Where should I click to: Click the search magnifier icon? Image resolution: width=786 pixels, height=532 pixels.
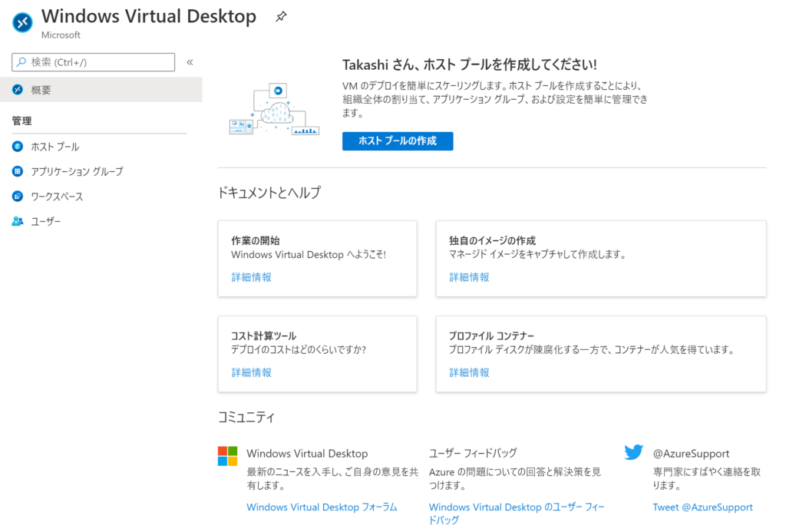click(x=21, y=62)
